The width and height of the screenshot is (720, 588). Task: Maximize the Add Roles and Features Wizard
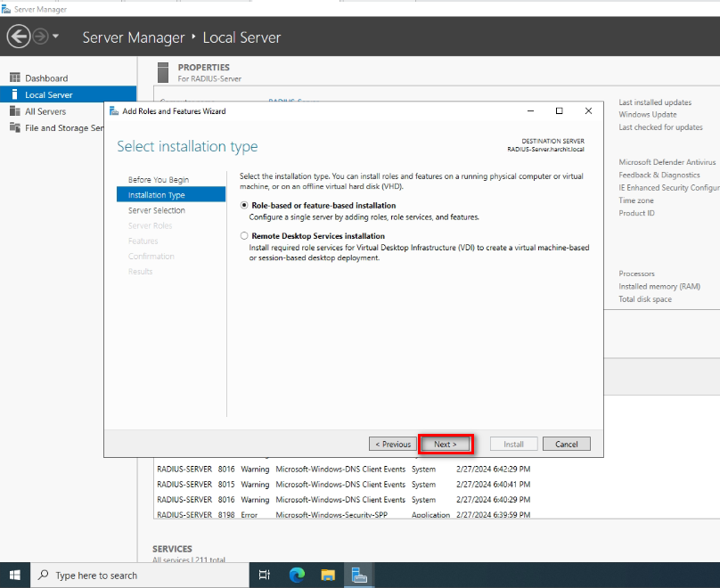559,111
